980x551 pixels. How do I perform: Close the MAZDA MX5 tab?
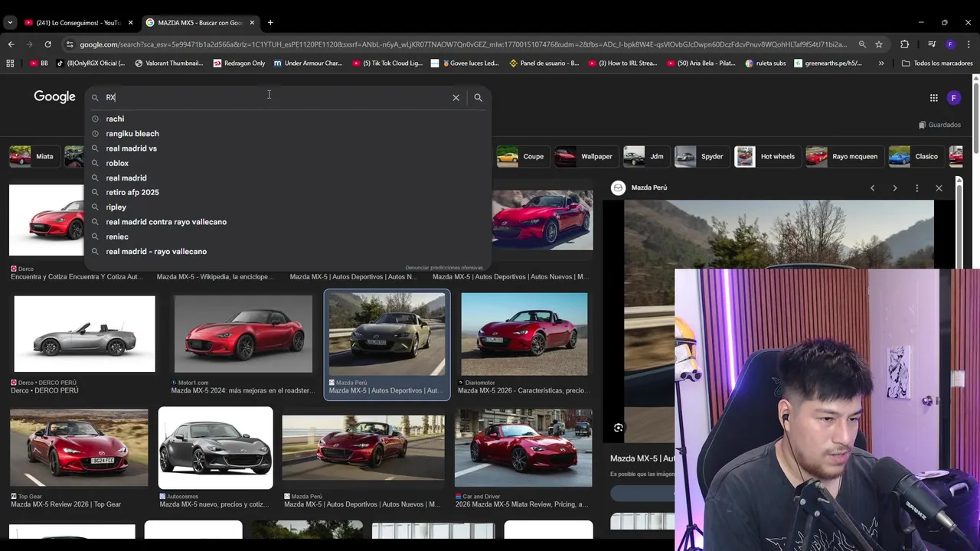(x=252, y=23)
